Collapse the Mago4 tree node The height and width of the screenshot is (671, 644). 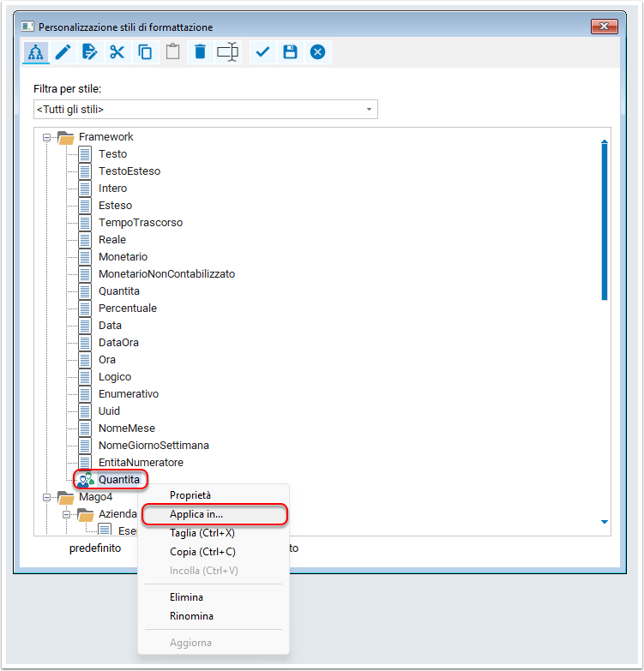tap(46, 497)
